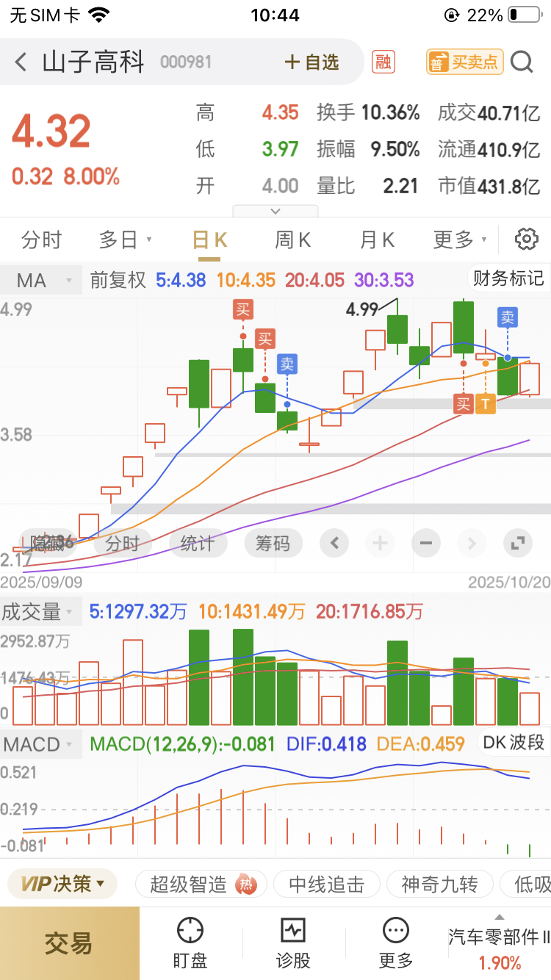Tap the 交易 trade button
This screenshot has width=551, height=980.
[x=70, y=943]
